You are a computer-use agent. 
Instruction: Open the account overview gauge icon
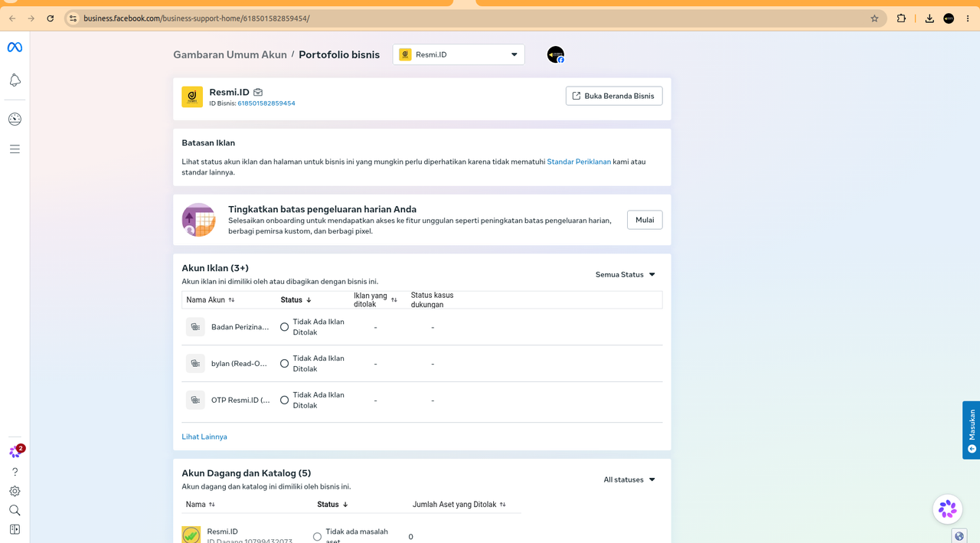[x=15, y=119]
